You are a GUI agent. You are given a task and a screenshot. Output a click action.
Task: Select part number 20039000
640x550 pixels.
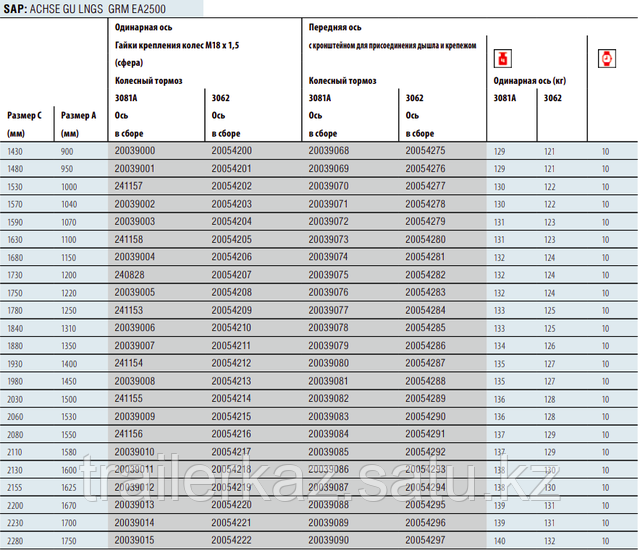pos(135,151)
